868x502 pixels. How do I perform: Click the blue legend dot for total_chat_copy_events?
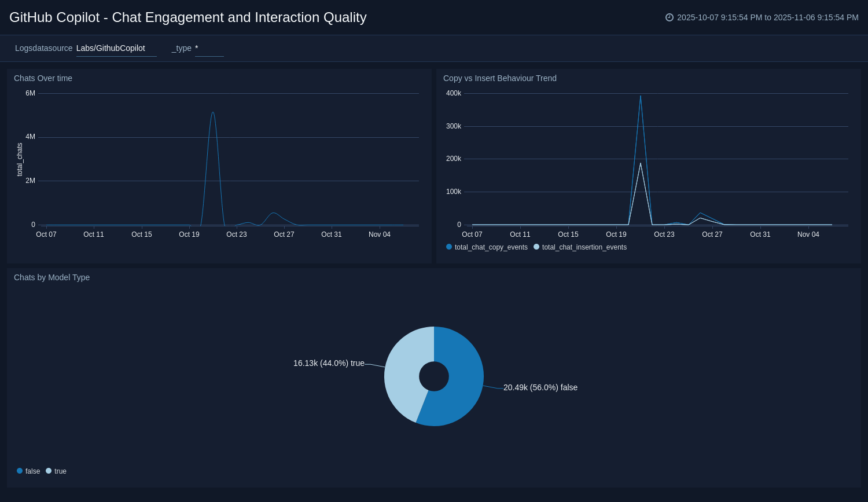coord(448,247)
